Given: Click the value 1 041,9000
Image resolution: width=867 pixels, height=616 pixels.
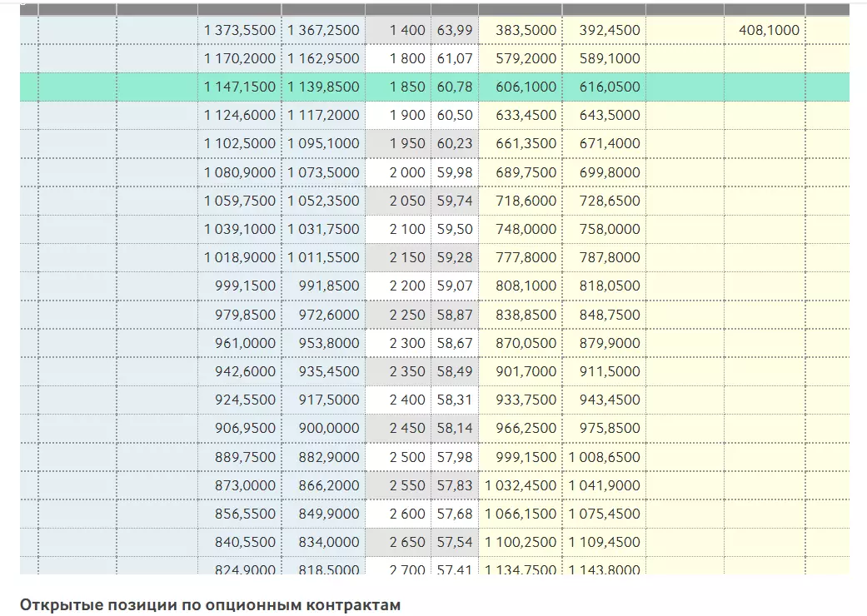Looking at the screenshot, I should click(x=605, y=485).
